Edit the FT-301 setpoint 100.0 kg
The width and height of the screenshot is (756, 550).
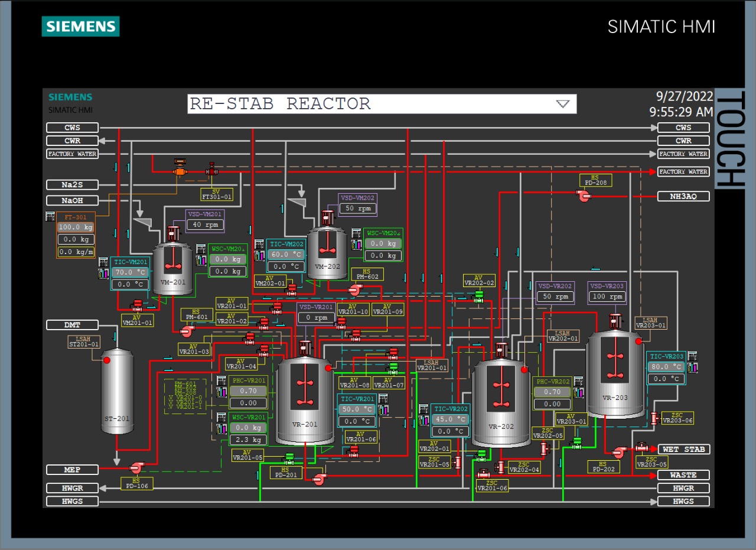76,227
